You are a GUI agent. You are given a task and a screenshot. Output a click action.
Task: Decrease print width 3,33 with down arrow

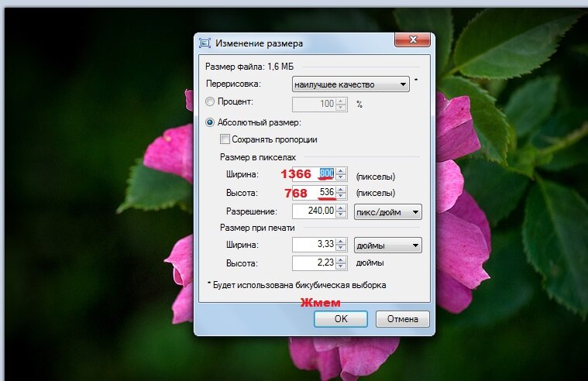[341, 248]
